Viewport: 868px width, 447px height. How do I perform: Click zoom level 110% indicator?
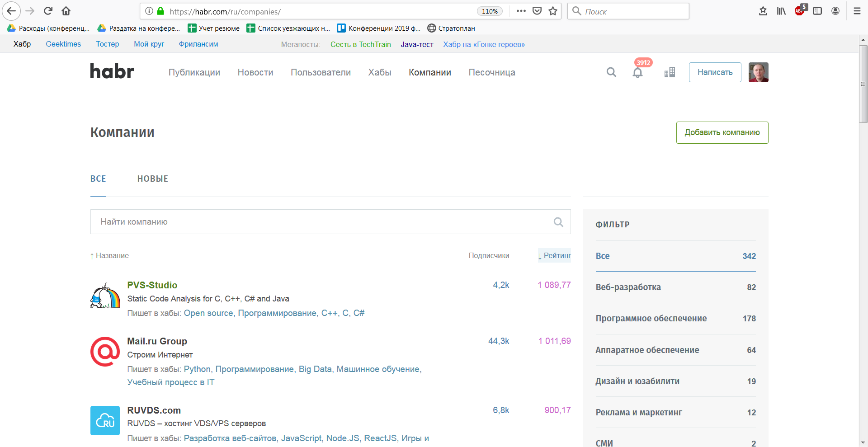tap(490, 11)
